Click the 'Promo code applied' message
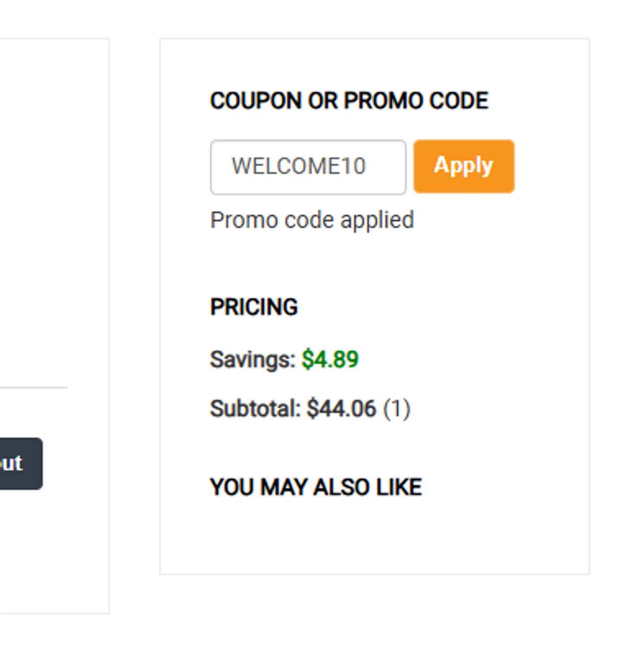The image size is (644, 647). 312,220
